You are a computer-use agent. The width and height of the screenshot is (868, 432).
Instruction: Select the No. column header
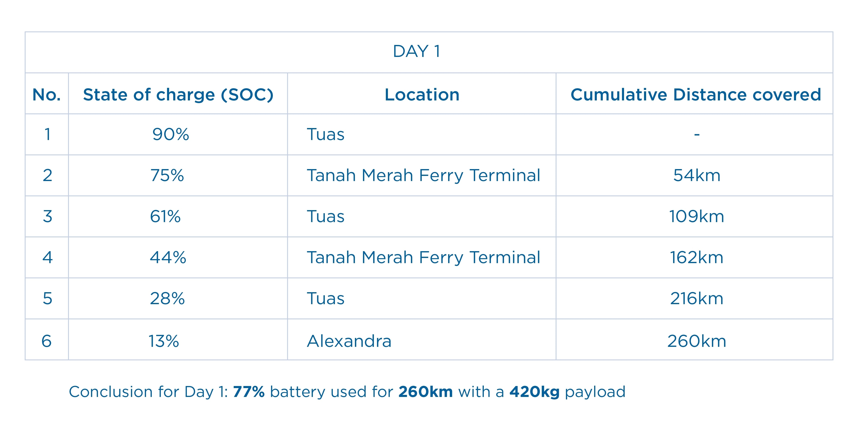coord(46,95)
